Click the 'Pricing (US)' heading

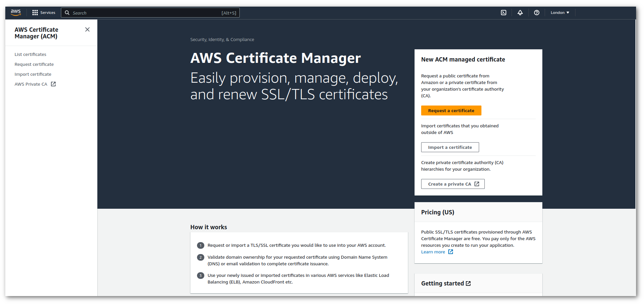pos(438,212)
